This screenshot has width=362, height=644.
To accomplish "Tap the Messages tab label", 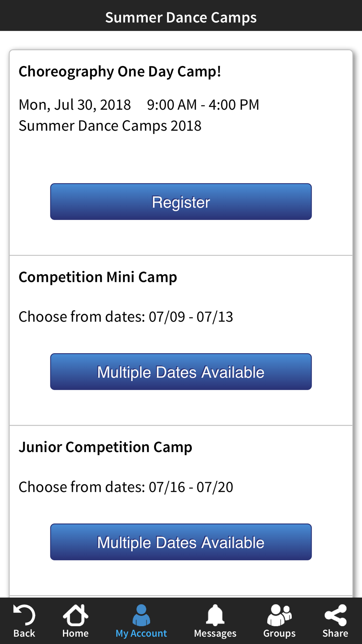I will (215, 633).
